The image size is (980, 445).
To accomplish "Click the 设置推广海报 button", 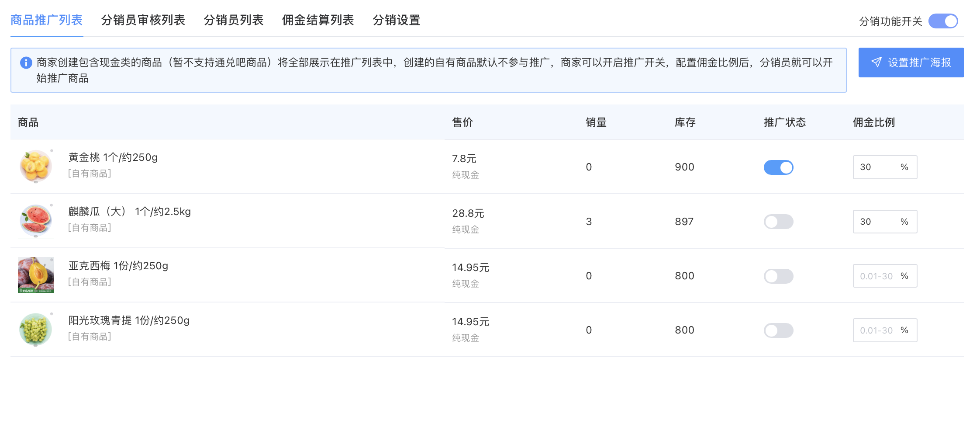I will point(911,63).
